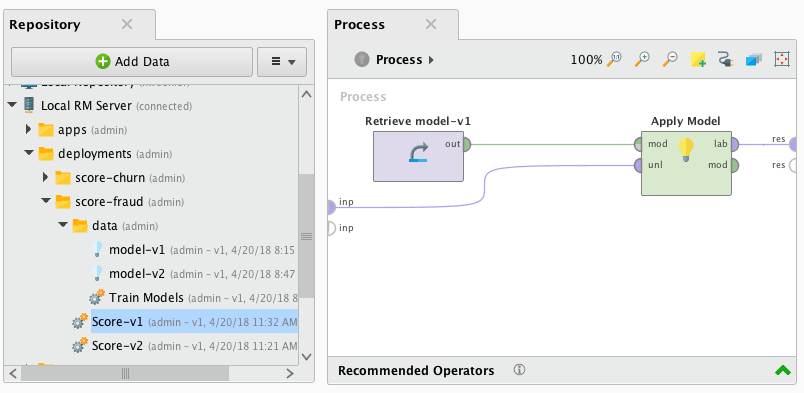Screen dimensions: 804x393
Task: Open the repository options dropdown menu
Action: 282,62
